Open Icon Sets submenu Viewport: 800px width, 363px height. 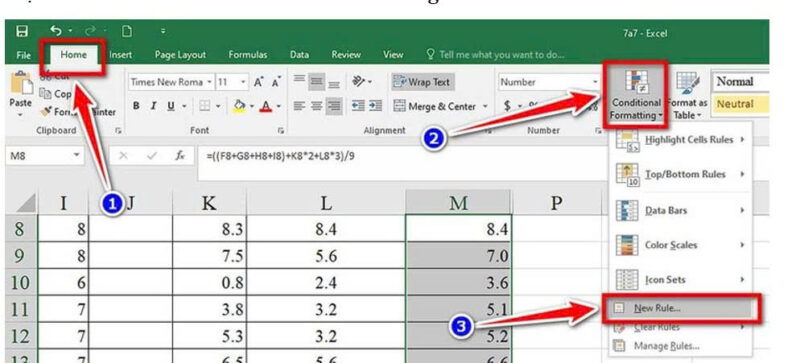[x=680, y=280]
